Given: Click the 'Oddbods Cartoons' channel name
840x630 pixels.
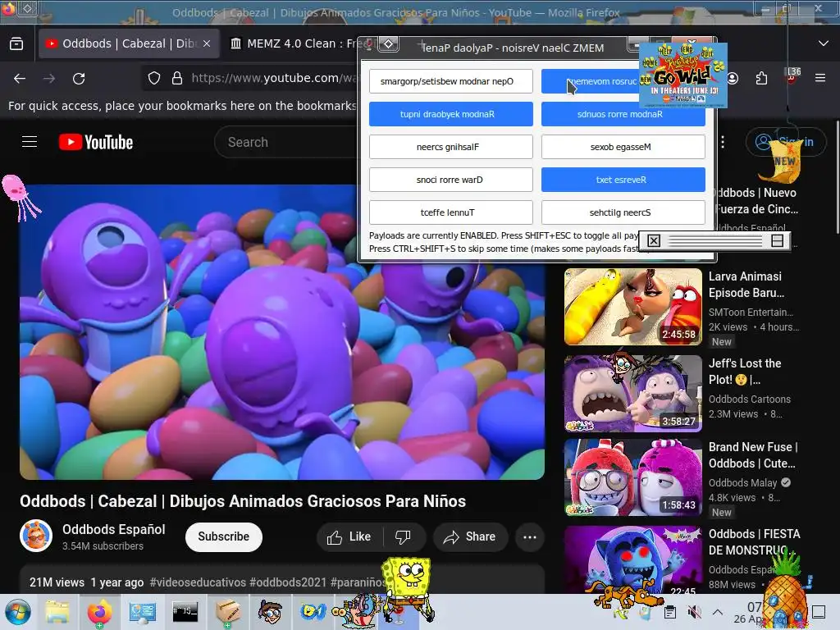Looking at the screenshot, I should point(750,399).
